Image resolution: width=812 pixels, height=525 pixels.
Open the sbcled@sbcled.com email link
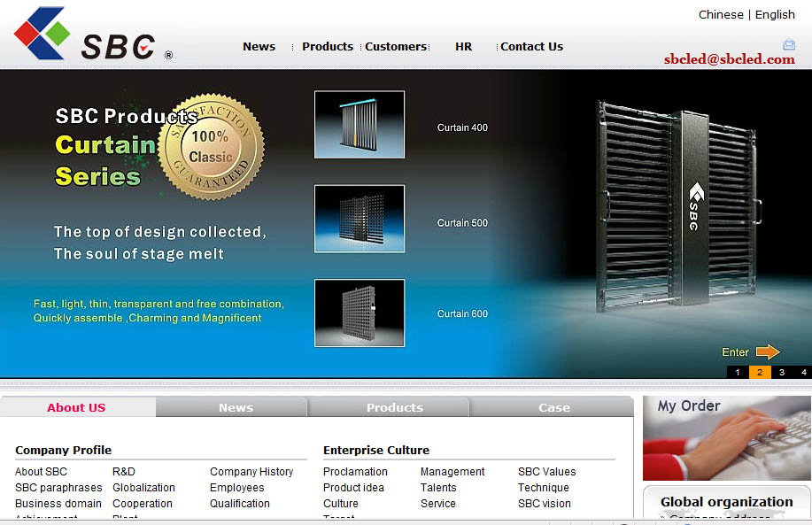[x=729, y=59]
